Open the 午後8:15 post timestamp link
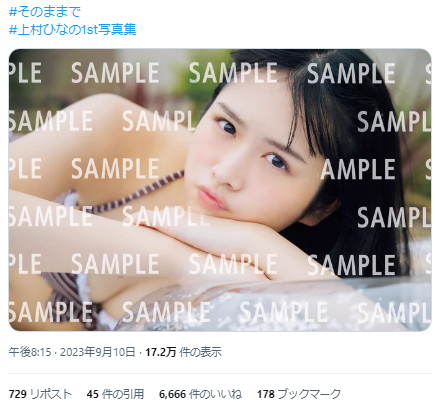The height and width of the screenshot is (407, 435). (x=30, y=352)
